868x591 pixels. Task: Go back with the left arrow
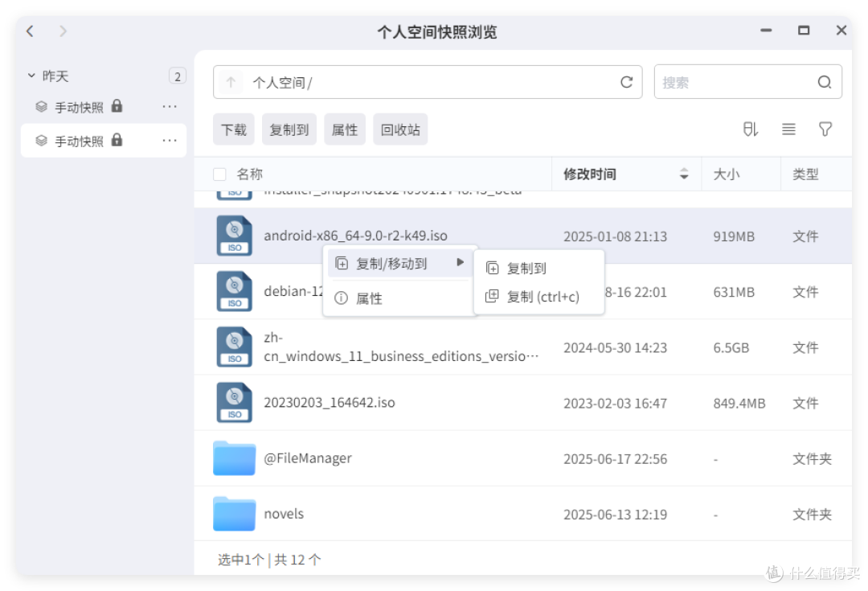[30, 31]
